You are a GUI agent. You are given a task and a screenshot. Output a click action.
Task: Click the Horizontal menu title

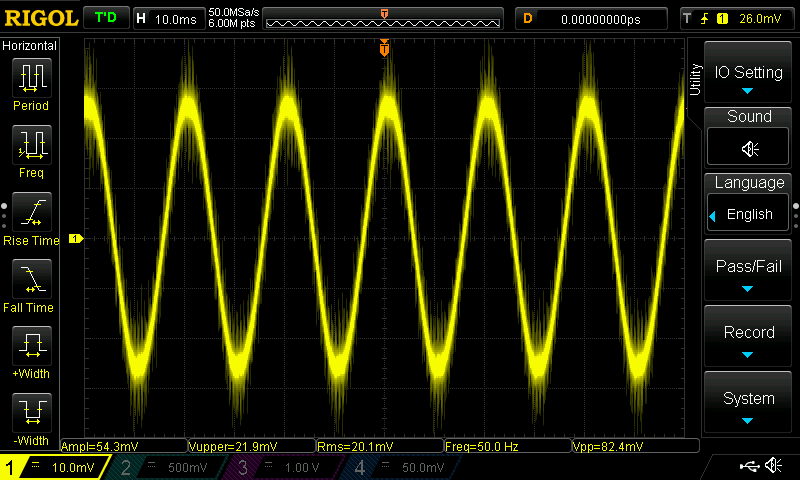click(30, 46)
